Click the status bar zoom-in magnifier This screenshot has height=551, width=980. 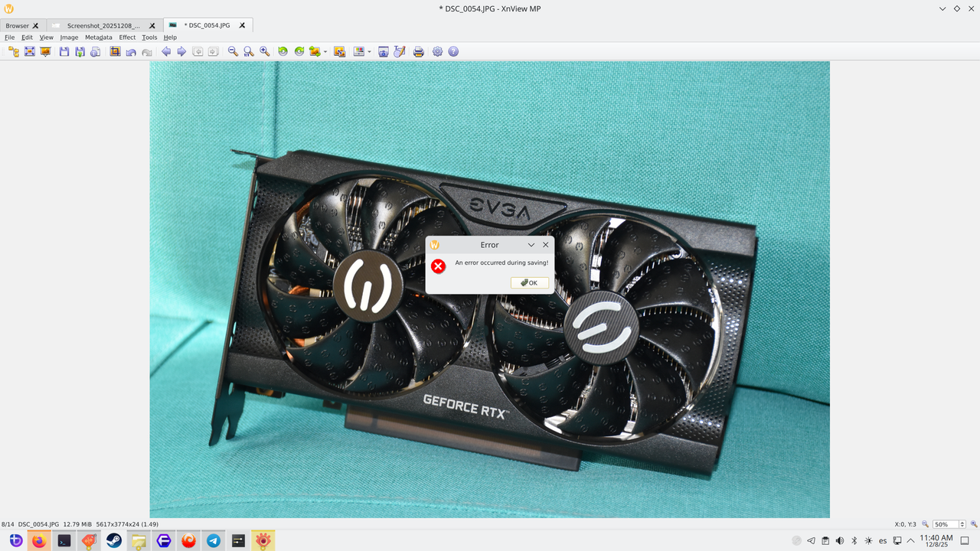click(x=973, y=524)
